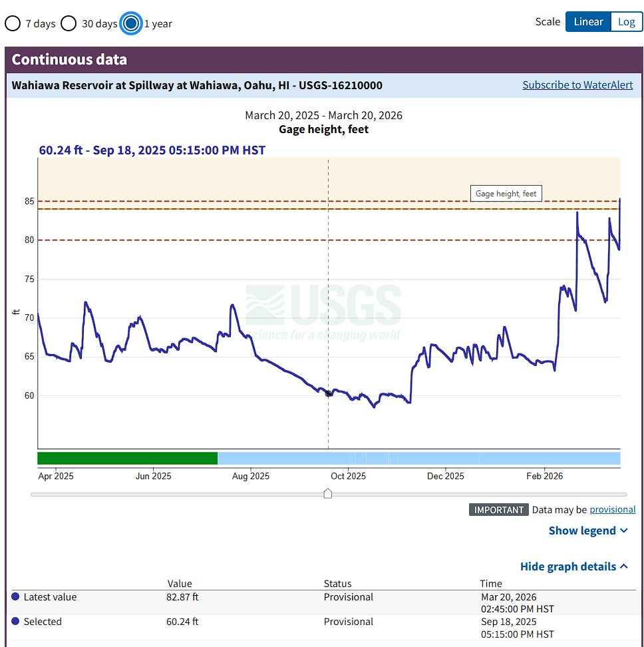
Task: Click the selected black point marker on the graph
Action: [x=329, y=393]
